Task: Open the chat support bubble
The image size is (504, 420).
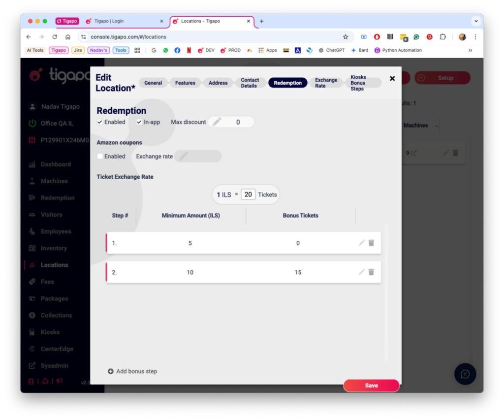Action: [x=465, y=374]
